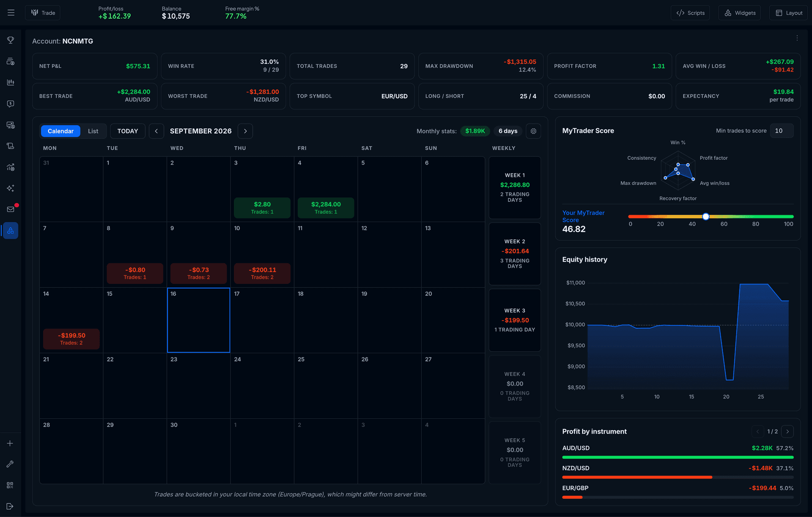Switch to the List view tab

coord(93,131)
